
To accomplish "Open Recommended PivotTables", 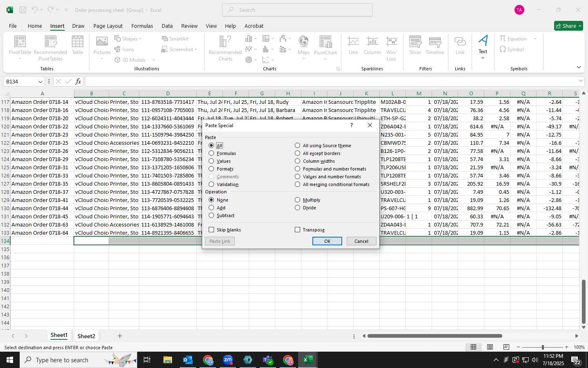I will [x=50, y=48].
